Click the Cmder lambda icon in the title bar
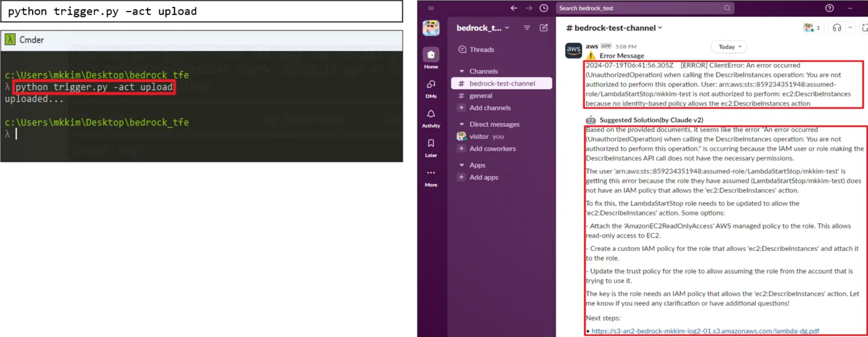Image resolution: width=868 pixels, height=337 pixels. coord(10,40)
